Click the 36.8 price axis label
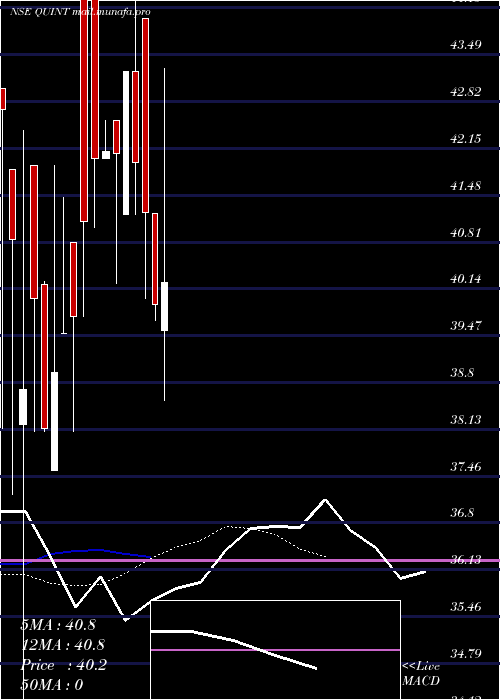This screenshot has height=700, width=500. [463, 512]
